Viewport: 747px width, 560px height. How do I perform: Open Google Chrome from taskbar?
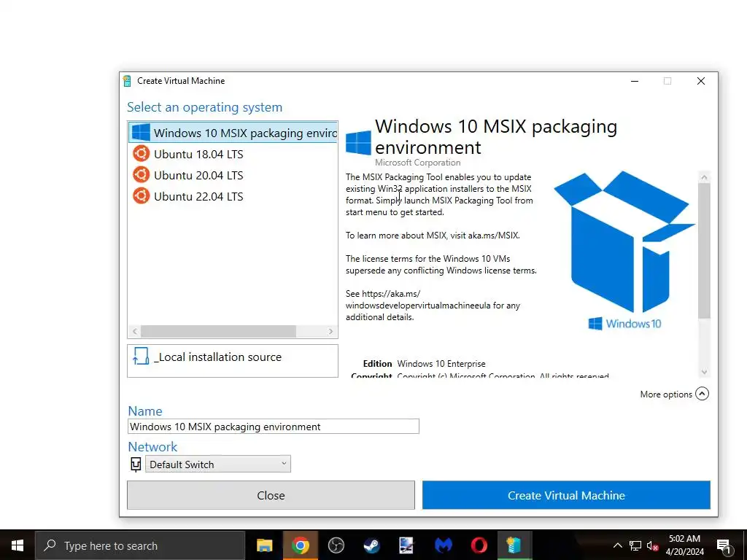300,545
